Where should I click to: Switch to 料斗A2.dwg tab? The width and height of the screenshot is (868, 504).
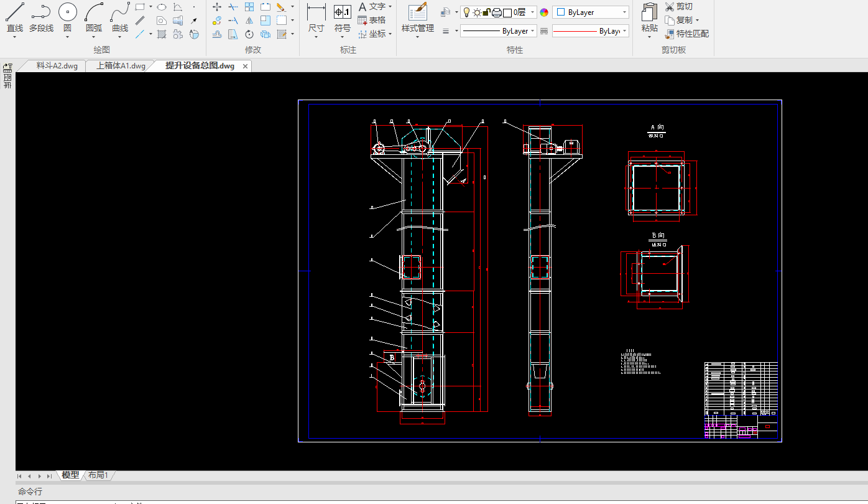[57, 66]
